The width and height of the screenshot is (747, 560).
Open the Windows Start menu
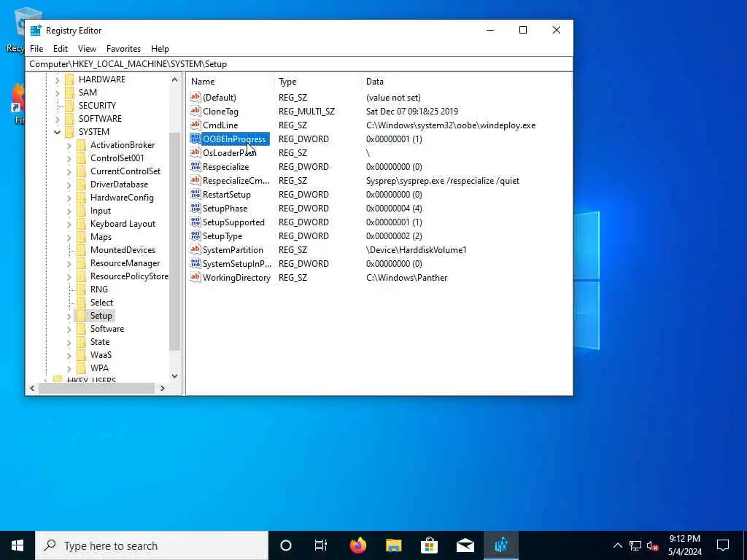(x=18, y=545)
